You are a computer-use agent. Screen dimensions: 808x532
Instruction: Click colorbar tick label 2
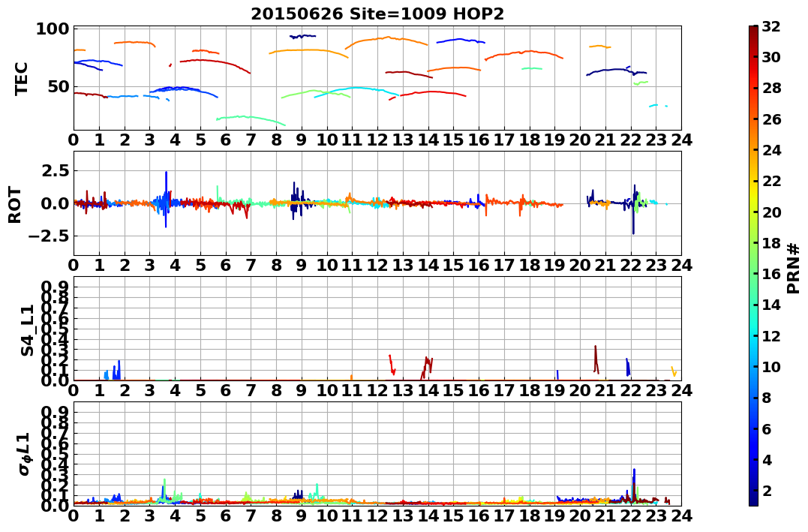tap(767, 490)
